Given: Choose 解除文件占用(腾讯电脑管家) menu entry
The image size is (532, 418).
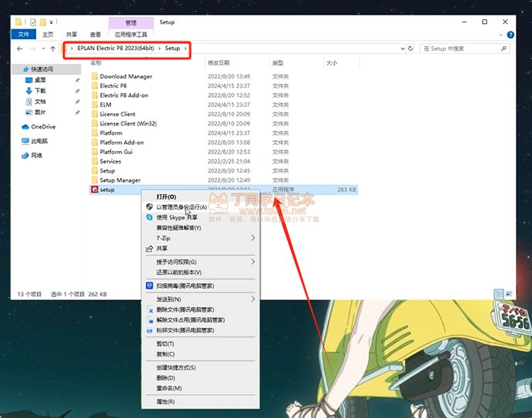Looking at the screenshot, I should pyautogui.click(x=200, y=319).
